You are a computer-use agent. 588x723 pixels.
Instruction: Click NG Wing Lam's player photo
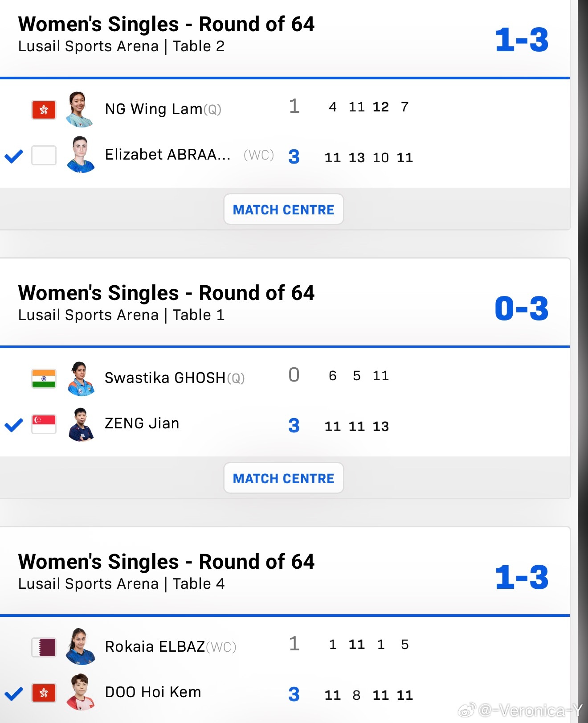tap(80, 110)
